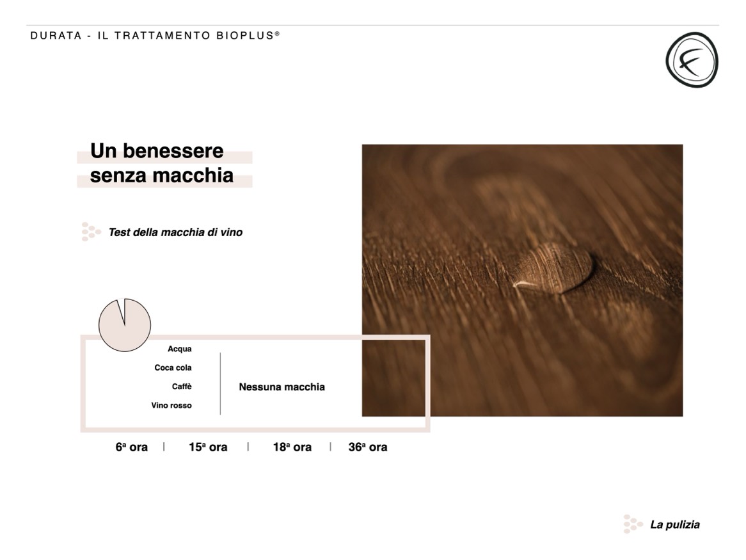Click the pie chart timer icon
The width and height of the screenshot is (746, 560).
124,325
